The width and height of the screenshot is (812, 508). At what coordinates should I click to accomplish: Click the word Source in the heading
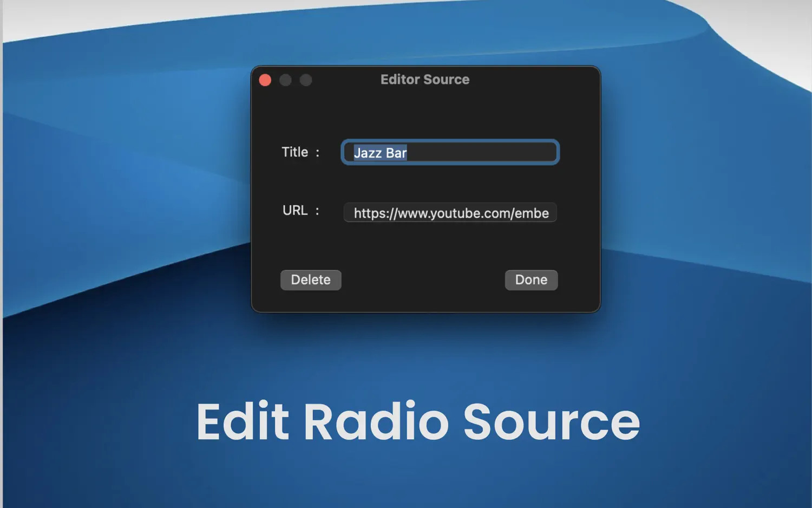pyautogui.click(x=551, y=422)
